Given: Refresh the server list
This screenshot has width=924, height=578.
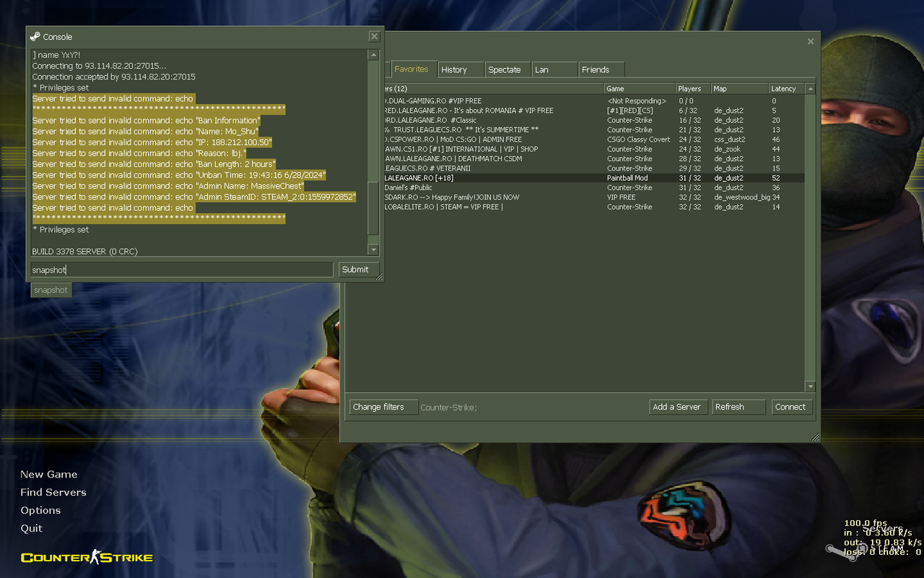Looking at the screenshot, I should point(738,407).
